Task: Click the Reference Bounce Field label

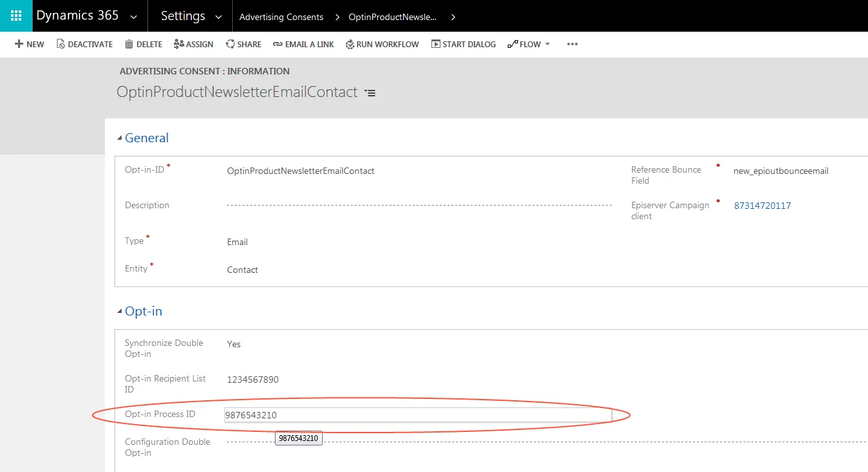Action: pos(666,175)
